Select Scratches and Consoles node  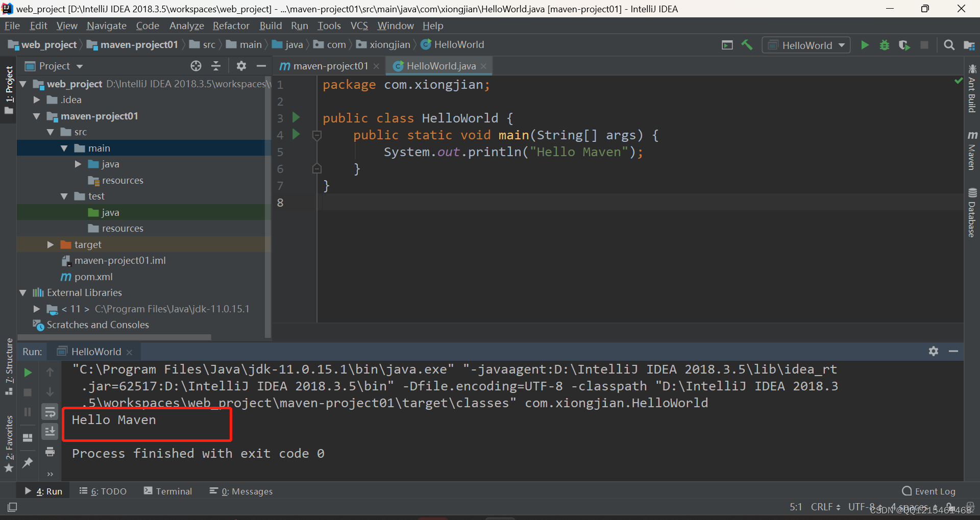91,325
